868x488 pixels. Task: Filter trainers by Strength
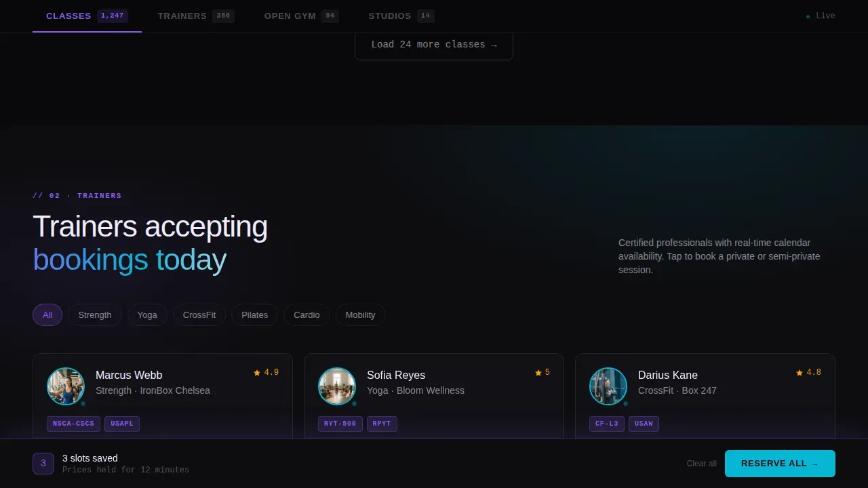point(95,314)
